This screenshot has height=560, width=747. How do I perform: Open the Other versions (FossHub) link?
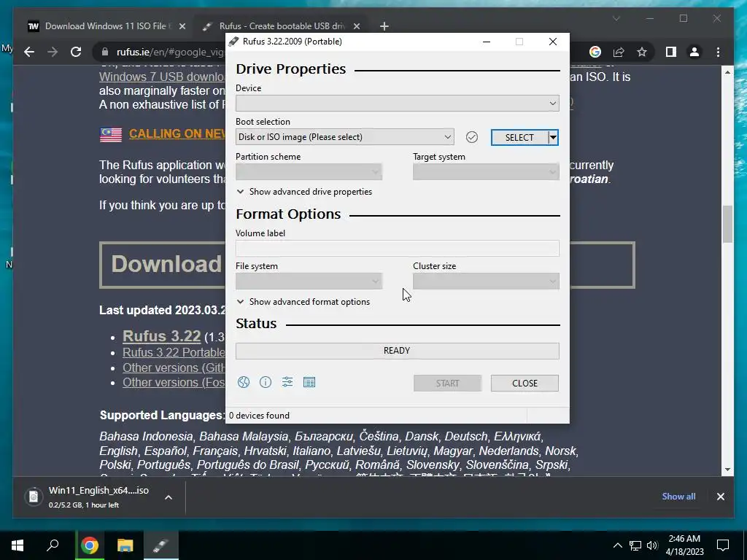click(174, 382)
